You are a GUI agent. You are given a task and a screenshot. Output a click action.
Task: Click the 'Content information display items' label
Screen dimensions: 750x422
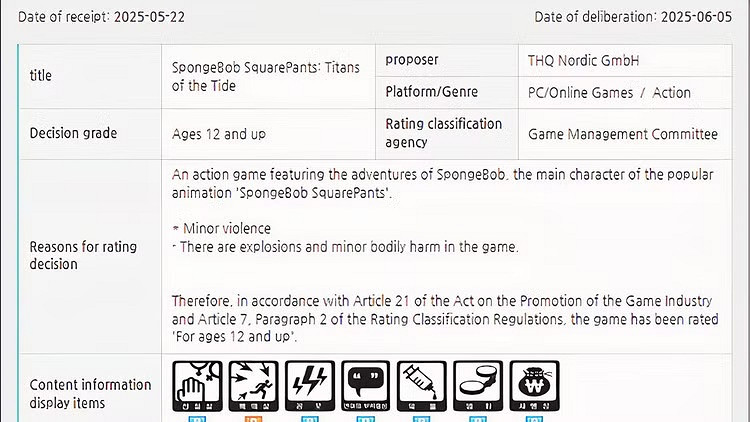pyautogui.click(x=90, y=394)
